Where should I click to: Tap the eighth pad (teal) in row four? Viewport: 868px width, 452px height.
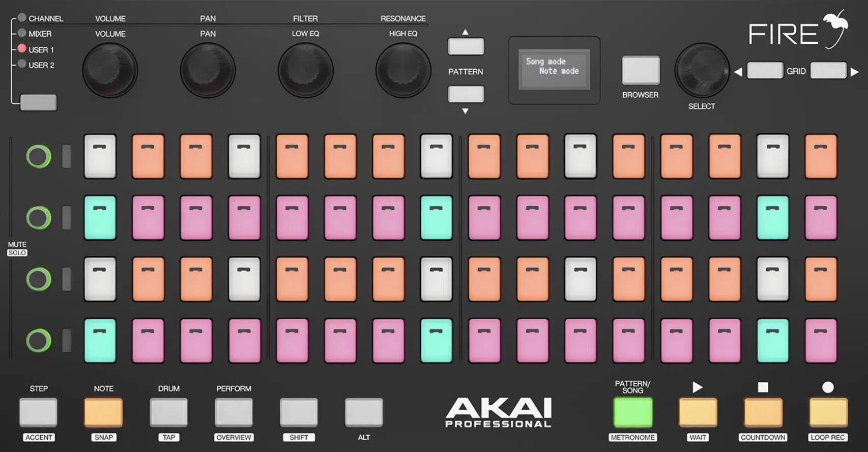(437, 341)
